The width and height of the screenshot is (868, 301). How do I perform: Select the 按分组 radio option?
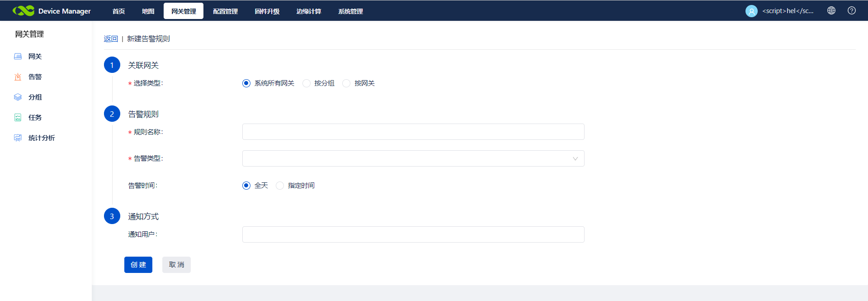tap(307, 83)
